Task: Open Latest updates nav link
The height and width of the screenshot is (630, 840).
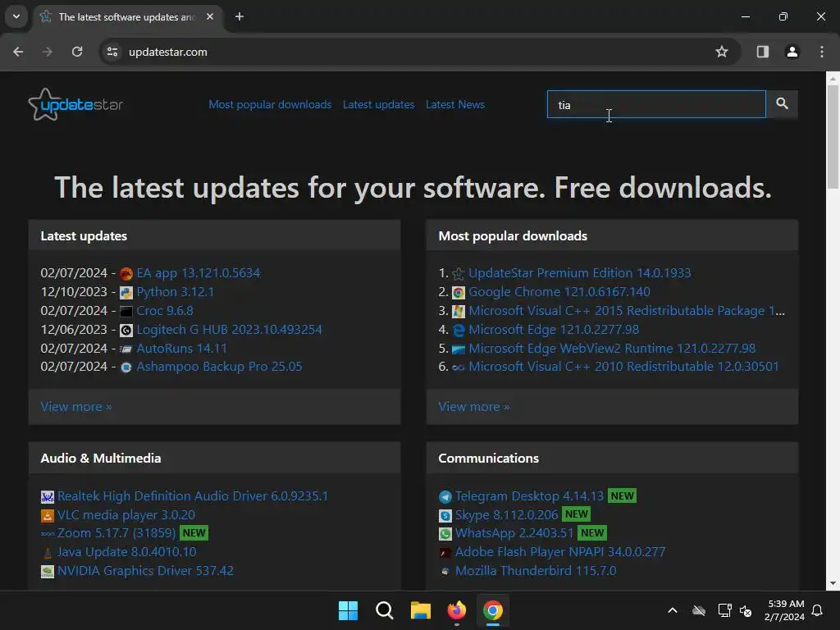Action: (x=379, y=104)
